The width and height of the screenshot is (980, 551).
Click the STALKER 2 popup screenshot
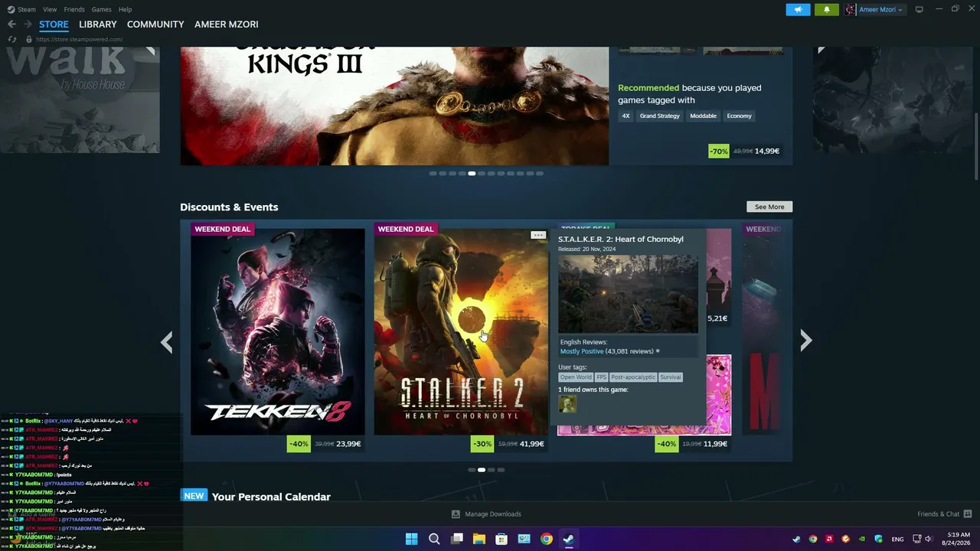(x=628, y=294)
